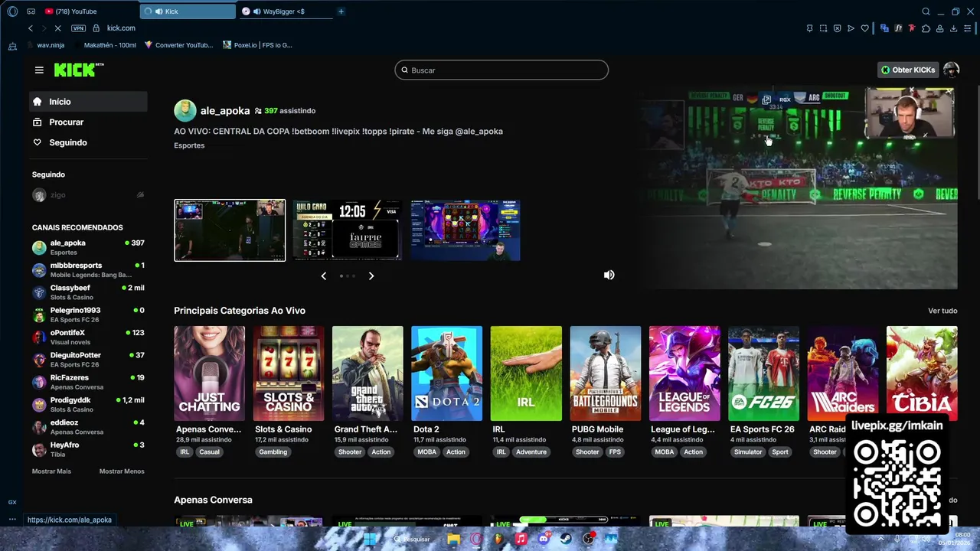Show the previous featured stream
Screen dimensions: 980x551
(x=323, y=275)
